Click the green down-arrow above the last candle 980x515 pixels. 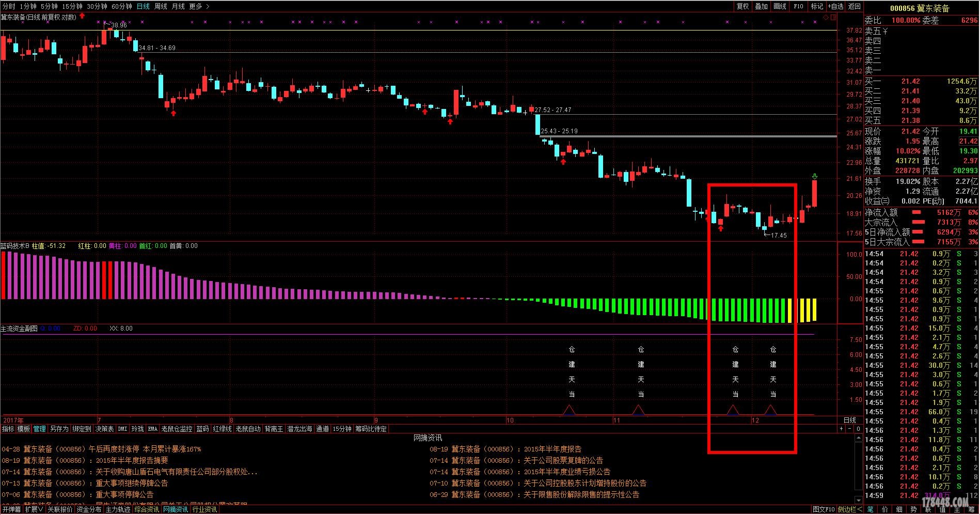tap(815, 176)
